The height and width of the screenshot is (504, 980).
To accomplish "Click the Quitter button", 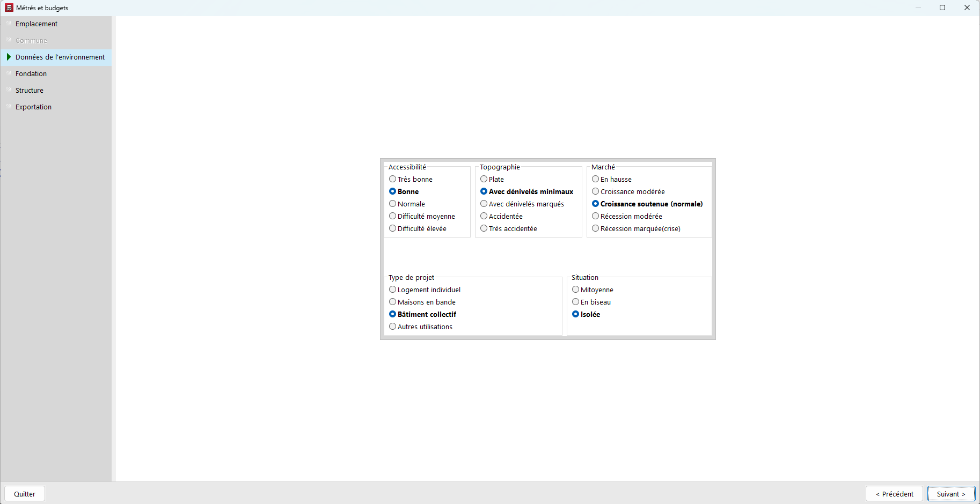I will [x=25, y=494].
